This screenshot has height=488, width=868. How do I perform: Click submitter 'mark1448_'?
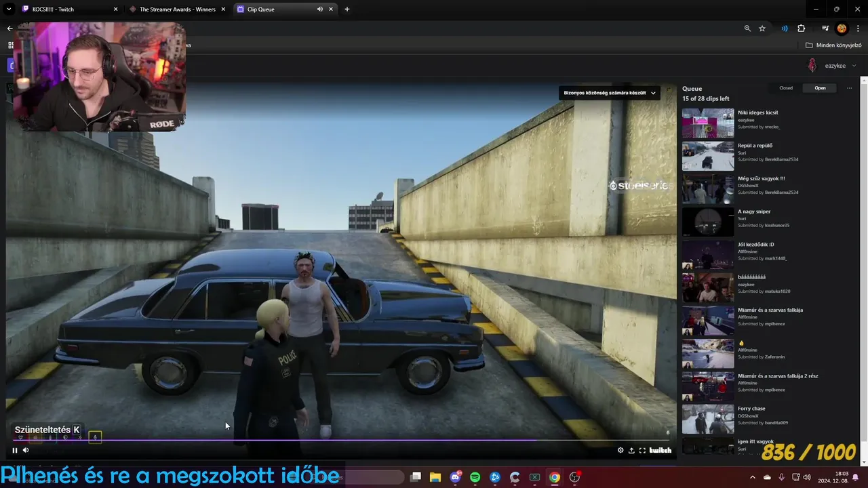point(776,258)
